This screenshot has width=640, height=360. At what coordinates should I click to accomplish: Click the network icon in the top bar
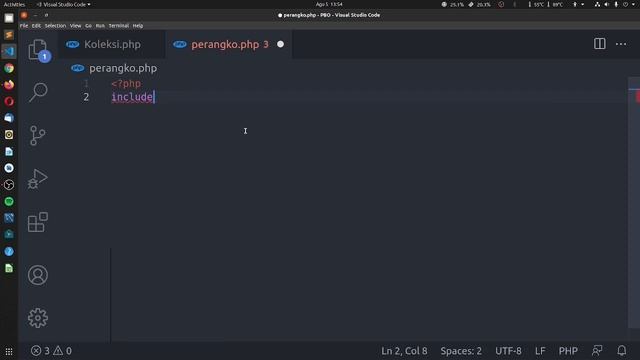597,4
